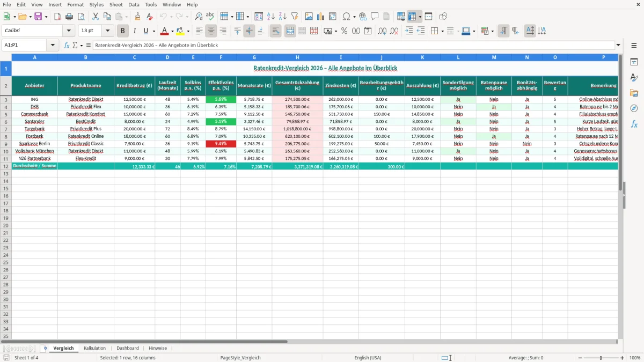644x362 pixels.
Task: Insert a chart via toolbar icon
Action: (x=321, y=17)
